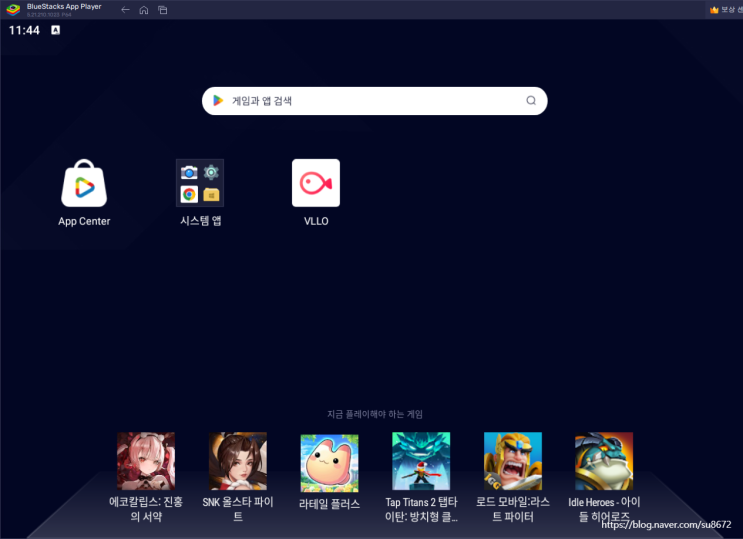Click the BlueStacks App Player title
743x539 pixels.
64,7
